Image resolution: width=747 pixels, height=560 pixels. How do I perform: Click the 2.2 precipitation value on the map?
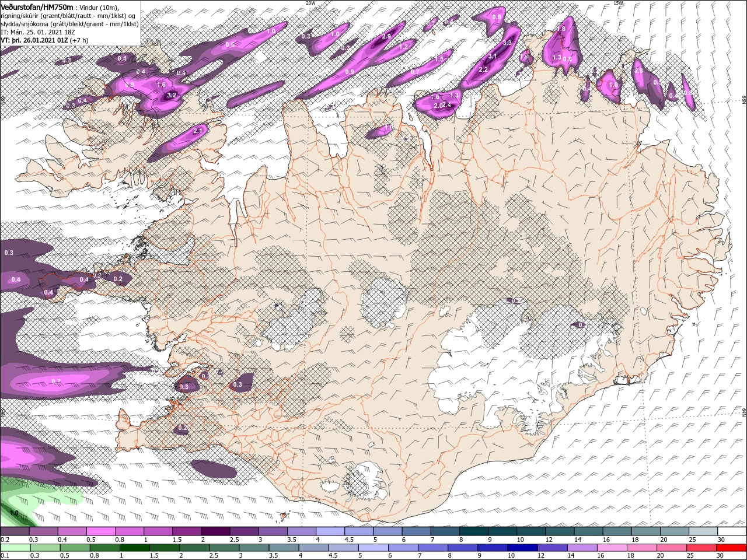click(483, 69)
